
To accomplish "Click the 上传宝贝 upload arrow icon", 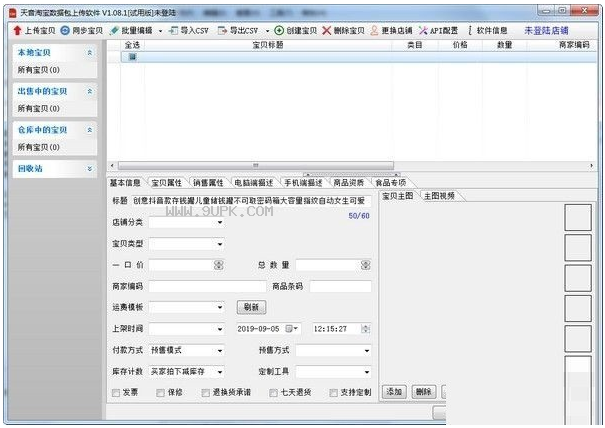I will point(17,30).
